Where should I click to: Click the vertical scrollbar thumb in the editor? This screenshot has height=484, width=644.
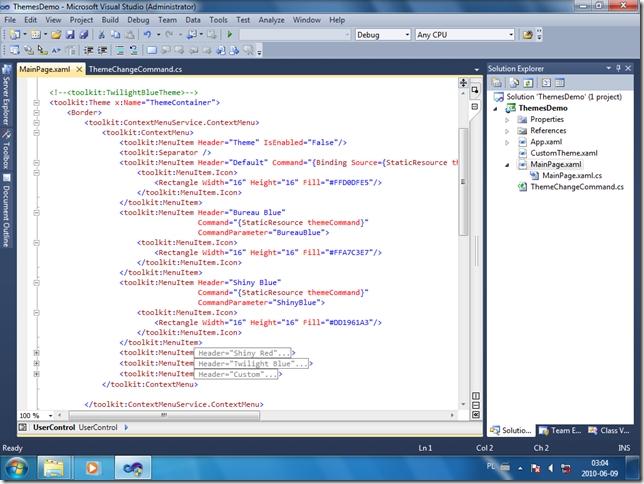tap(463, 182)
